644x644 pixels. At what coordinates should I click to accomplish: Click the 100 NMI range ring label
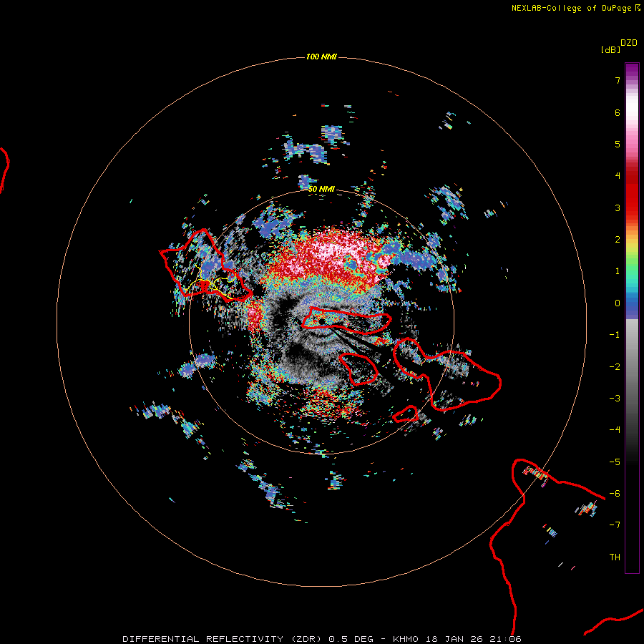321,57
